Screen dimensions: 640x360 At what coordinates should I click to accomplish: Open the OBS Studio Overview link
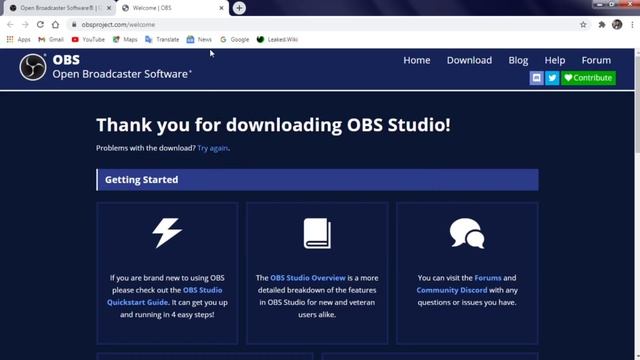(x=308, y=278)
